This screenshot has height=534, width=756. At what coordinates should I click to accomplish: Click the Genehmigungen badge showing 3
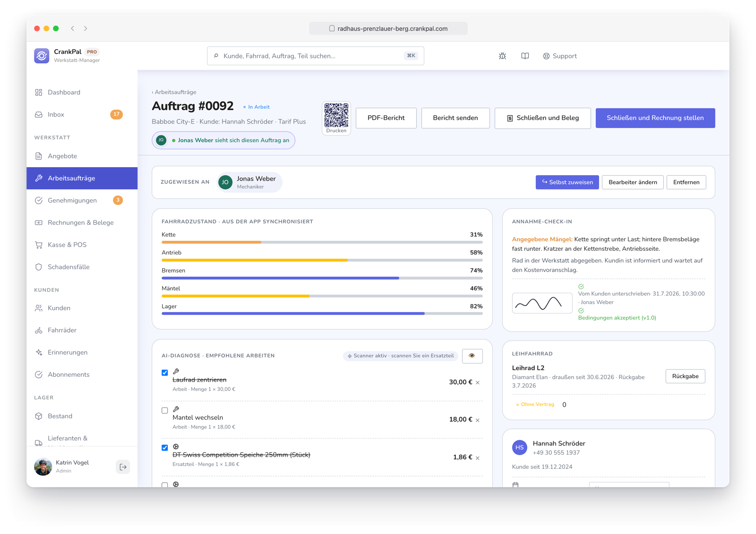[x=118, y=200]
